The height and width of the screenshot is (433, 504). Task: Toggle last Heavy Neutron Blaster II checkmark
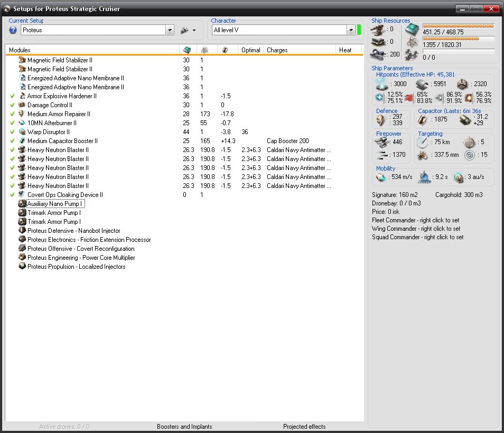12,186
